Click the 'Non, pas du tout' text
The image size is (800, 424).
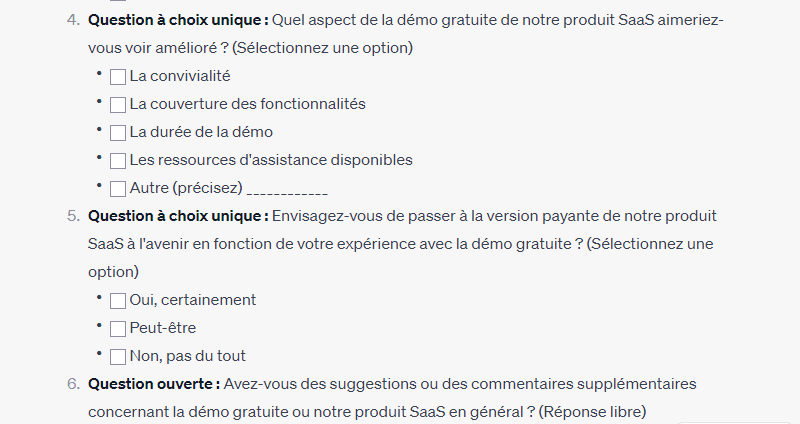tap(188, 356)
